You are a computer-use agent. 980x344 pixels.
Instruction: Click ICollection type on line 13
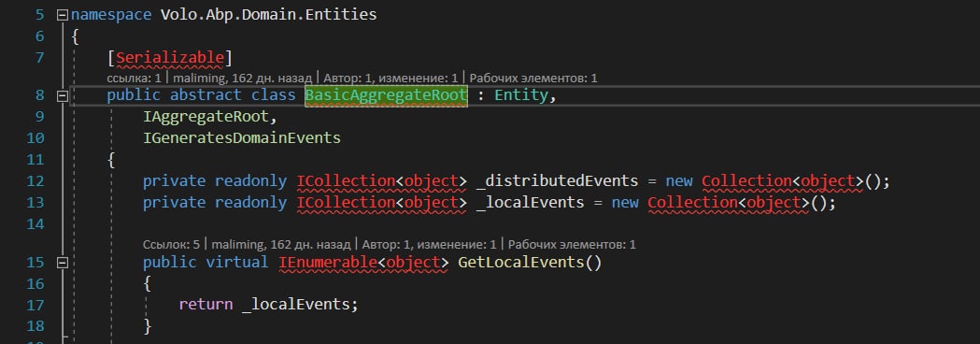coord(346,203)
